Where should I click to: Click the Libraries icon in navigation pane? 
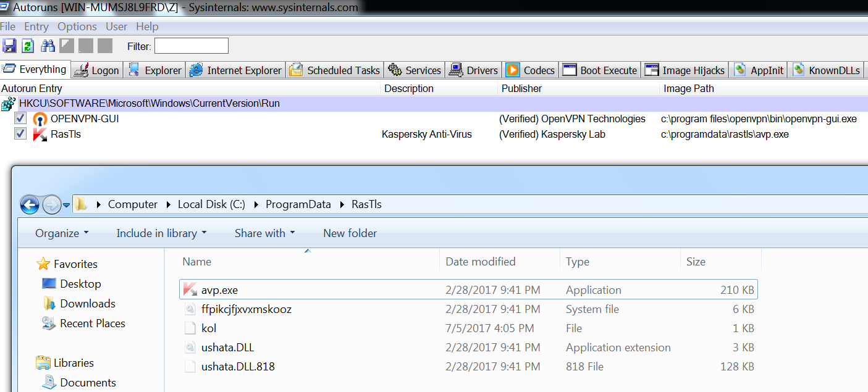tap(43, 363)
